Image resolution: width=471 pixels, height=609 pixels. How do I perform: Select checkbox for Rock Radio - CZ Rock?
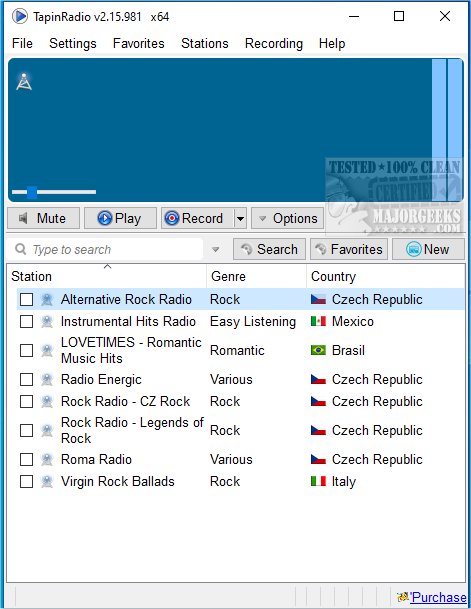click(26, 401)
